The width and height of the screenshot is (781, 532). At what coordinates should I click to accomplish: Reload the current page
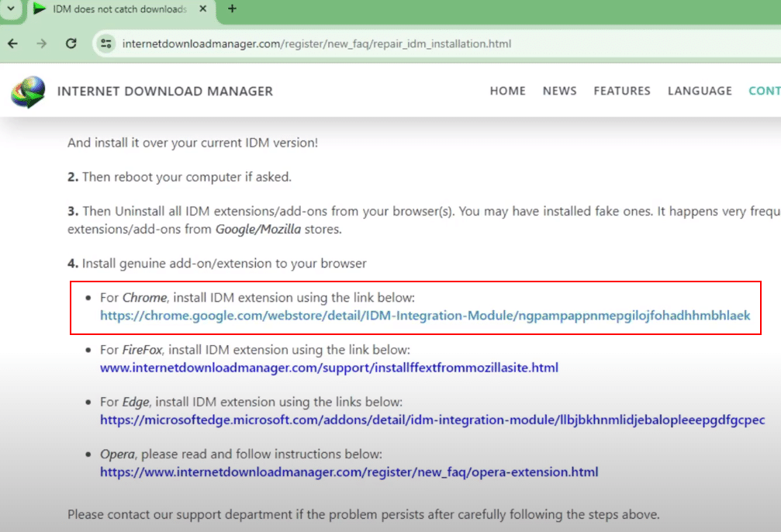tap(71, 43)
